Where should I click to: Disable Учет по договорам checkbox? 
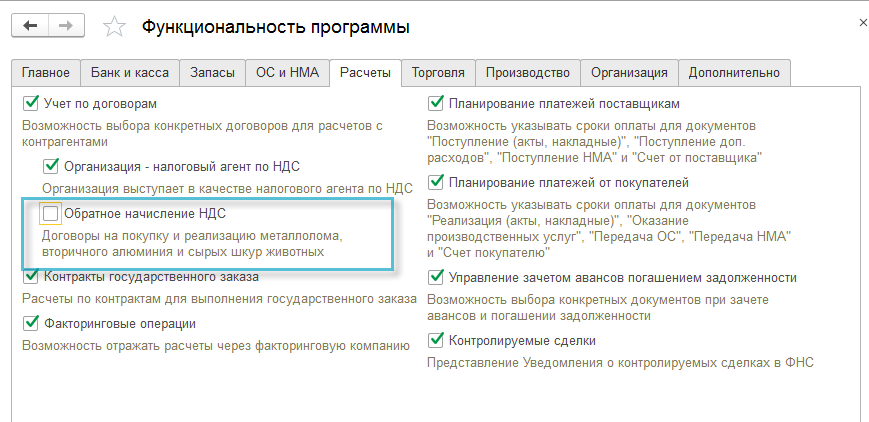pyautogui.click(x=30, y=103)
